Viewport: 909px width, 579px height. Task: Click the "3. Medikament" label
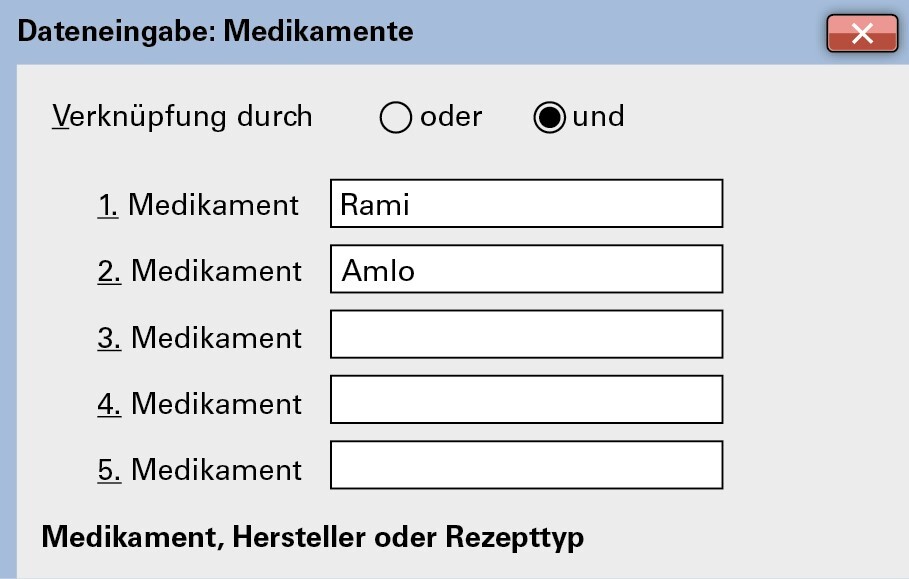pyautogui.click(x=199, y=337)
